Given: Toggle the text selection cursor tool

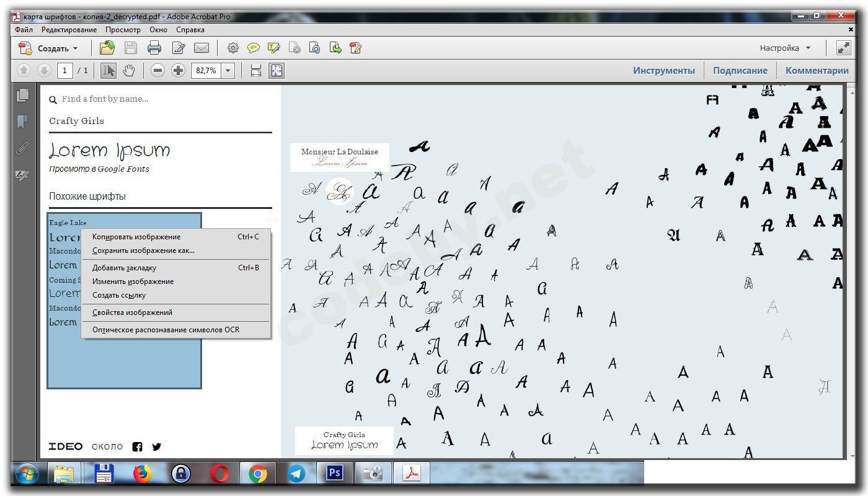Looking at the screenshot, I should click(x=108, y=71).
